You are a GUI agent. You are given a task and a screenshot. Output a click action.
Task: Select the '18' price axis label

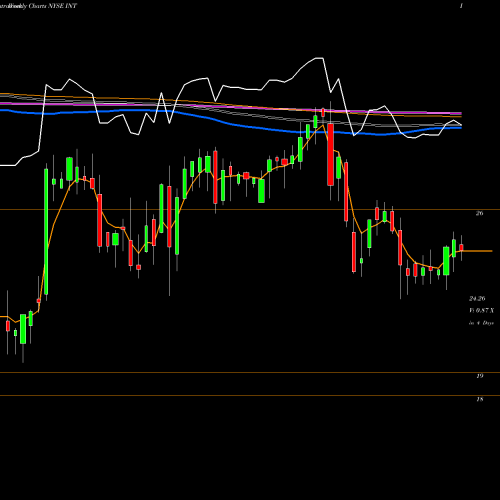click(x=479, y=399)
